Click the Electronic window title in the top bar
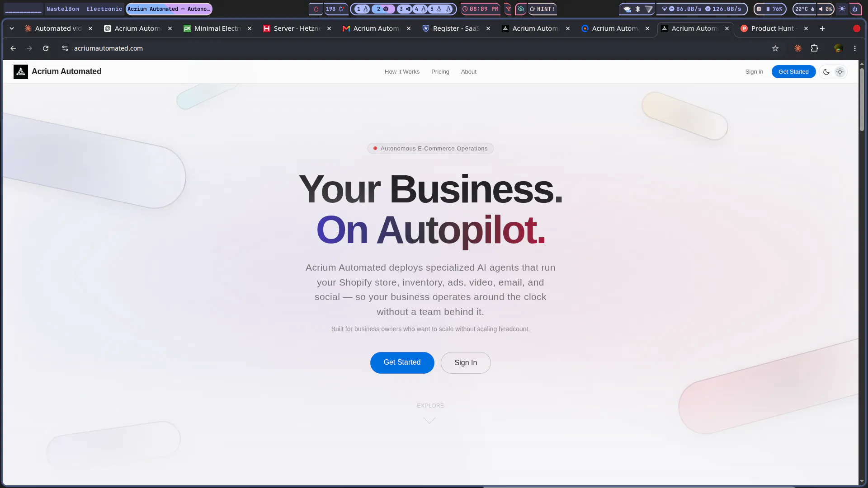This screenshot has width=868, height=488. point(104,9)
